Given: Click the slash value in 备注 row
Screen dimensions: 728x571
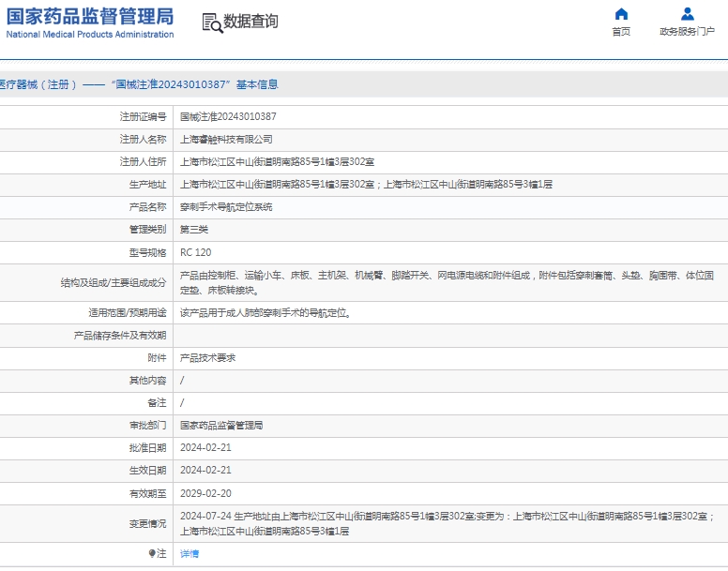Looking at the screenshot, I should [x=182, y=402].
